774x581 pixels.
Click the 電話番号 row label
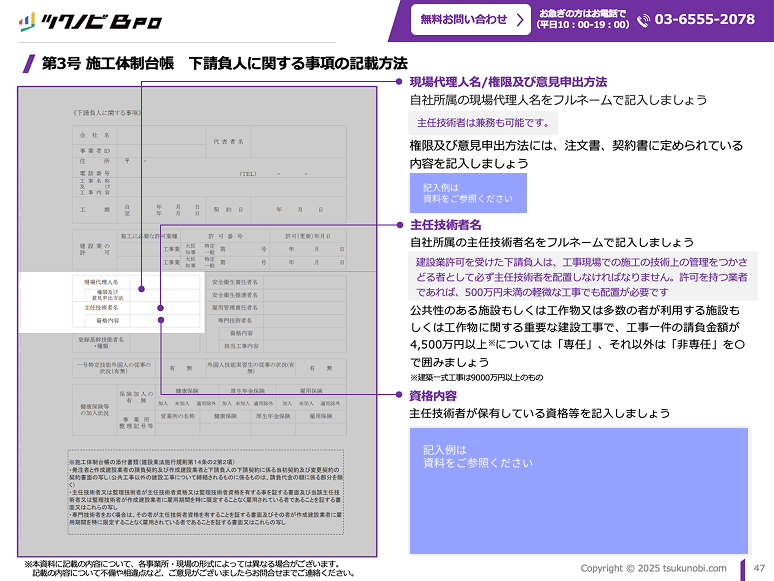pyautogui.click(x=95, y=173)
